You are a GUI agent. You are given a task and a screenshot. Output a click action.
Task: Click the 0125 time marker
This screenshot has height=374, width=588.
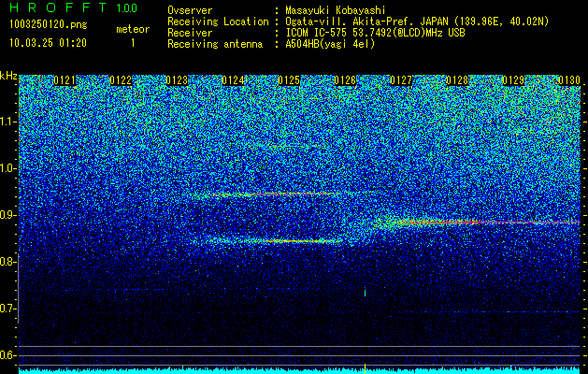289,80
